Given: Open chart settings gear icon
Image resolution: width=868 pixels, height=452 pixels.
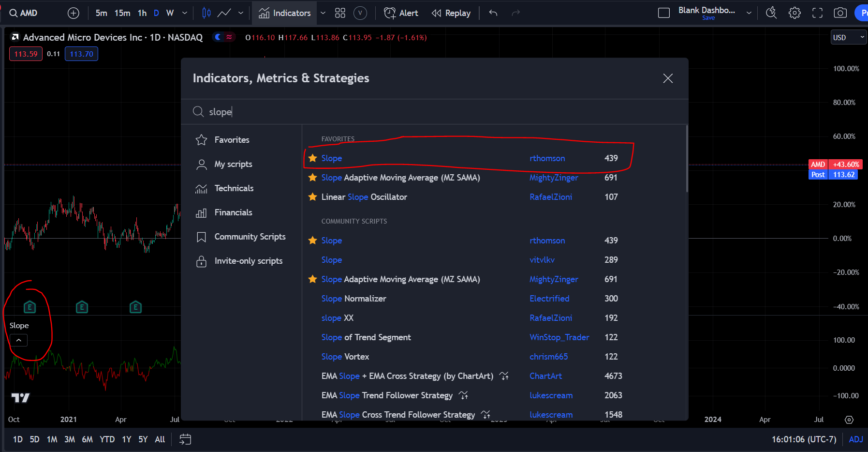Looking at the screenshot, I should tap(794, 13).
